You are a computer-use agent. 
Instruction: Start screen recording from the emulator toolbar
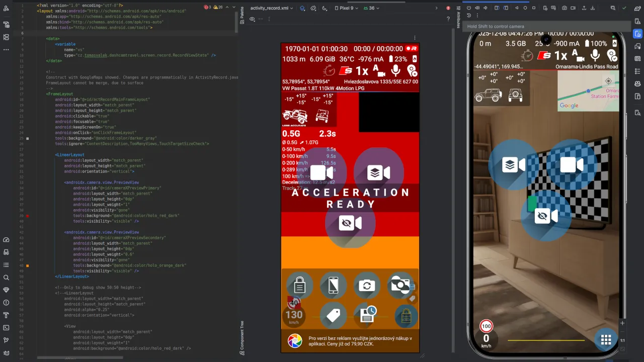point(573,8)
